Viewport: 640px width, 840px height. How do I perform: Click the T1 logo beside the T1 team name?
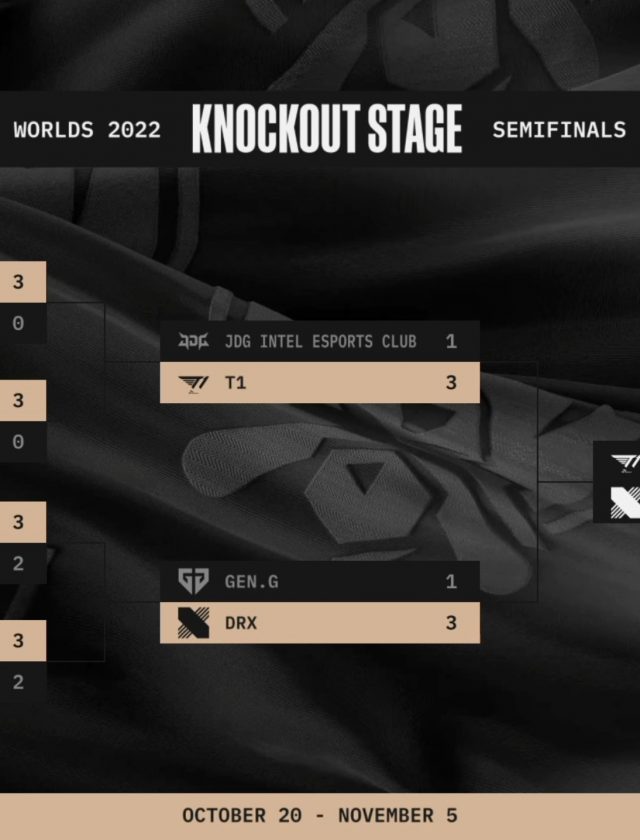pos(193,383)
